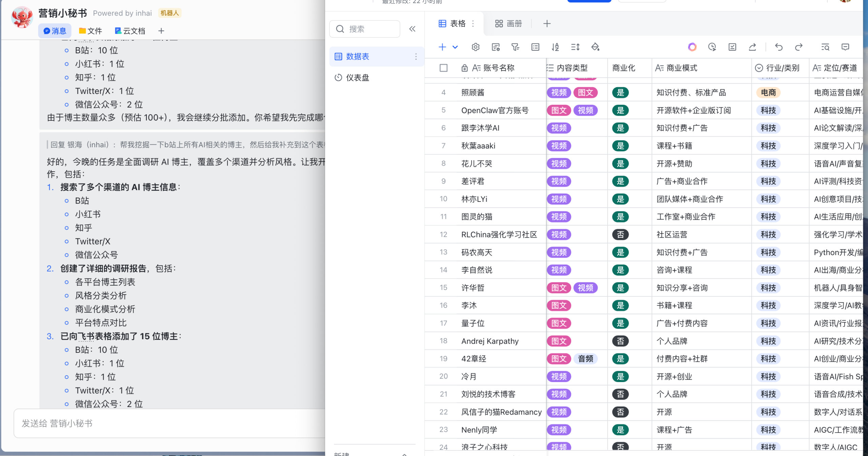Open the paint fill formatting icon
The image size is (868, 456).
tap(596, 47)
